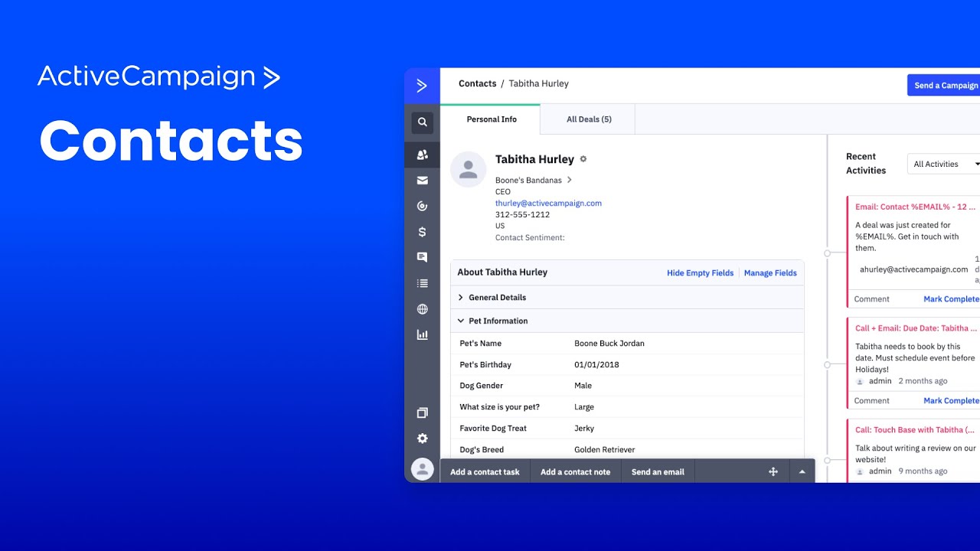980x551 pixels.
Task: Click the Tabitha Hurley name heading
Action: [x=534, y=159]
